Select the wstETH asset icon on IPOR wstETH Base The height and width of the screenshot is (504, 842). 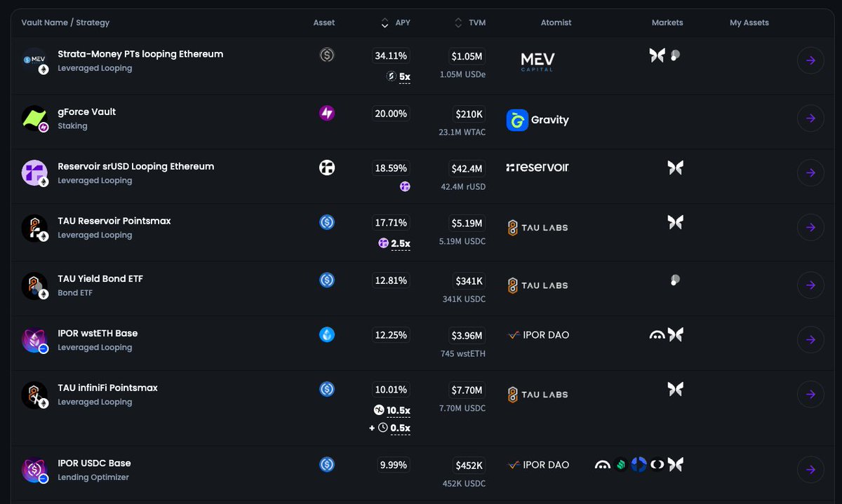coord(327,334)
